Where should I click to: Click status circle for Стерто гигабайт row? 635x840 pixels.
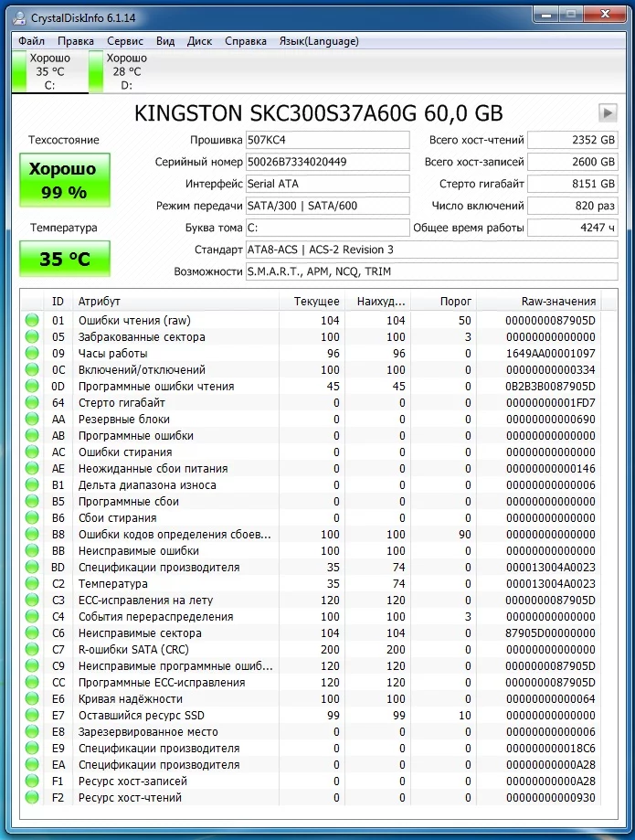[x=32, y=403]
